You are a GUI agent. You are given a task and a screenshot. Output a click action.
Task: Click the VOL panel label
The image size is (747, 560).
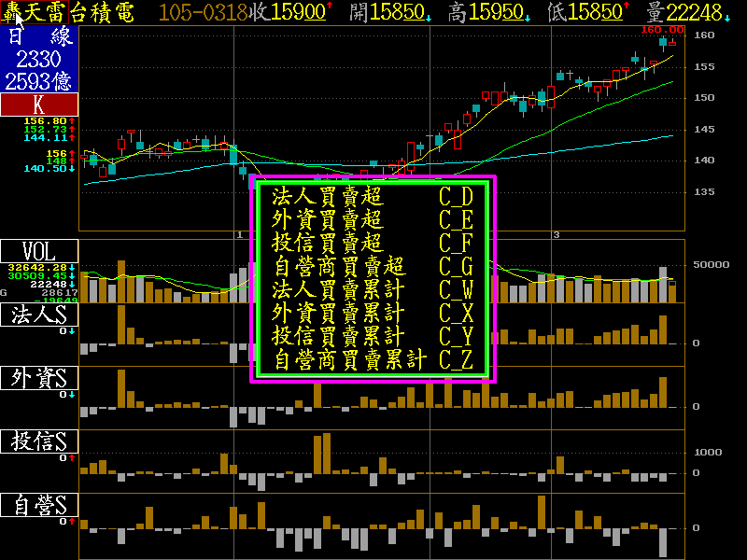[39, 251]
